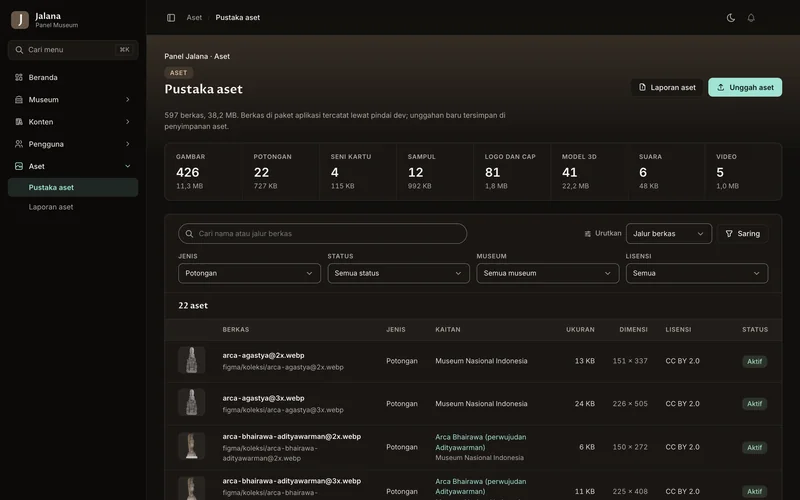Select the Suara 6 stat card
800x500 pixels.
pyautogui.click(x=666, y=171)
